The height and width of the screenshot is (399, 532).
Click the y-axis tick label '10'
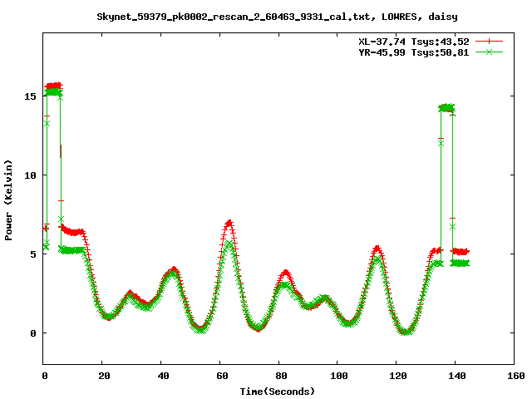pyautogui.click(x=30, y=175)
